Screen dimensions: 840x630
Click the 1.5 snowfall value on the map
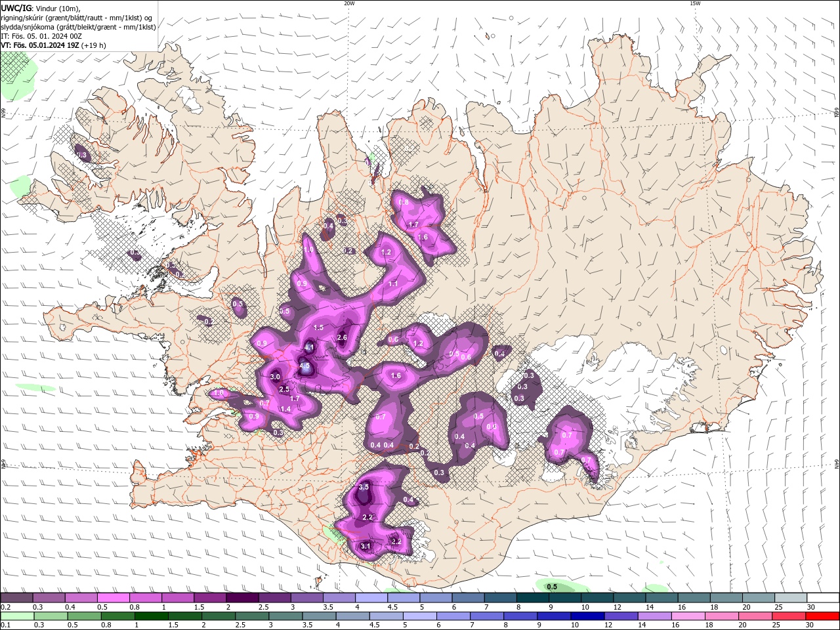pyautogui.click(x=319, y=327)
